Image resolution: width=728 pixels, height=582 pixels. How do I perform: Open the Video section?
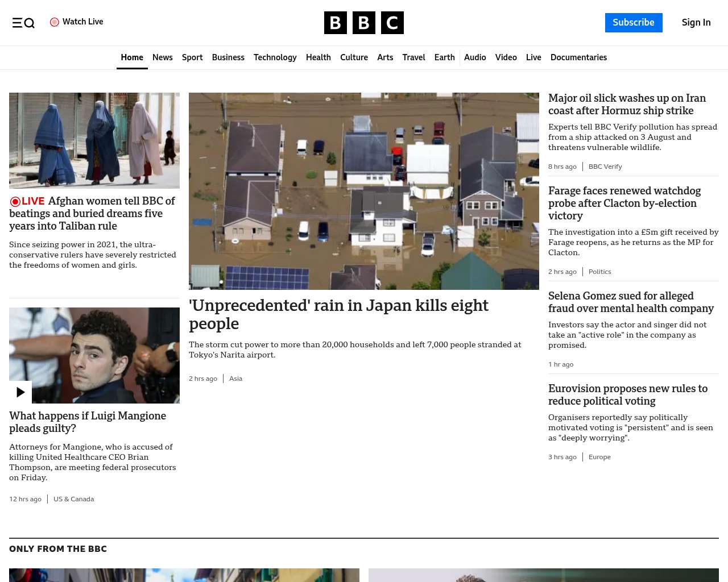(x=506, y=57)
